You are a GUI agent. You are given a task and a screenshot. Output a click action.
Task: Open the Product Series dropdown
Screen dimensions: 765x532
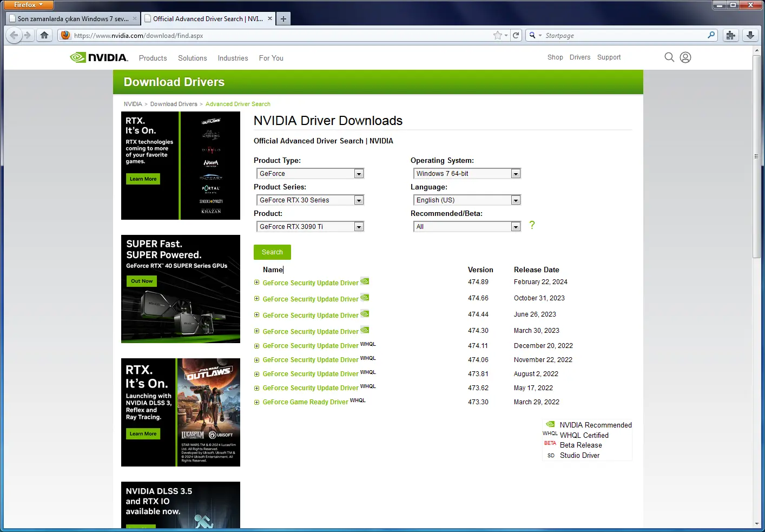pos(310,200)
